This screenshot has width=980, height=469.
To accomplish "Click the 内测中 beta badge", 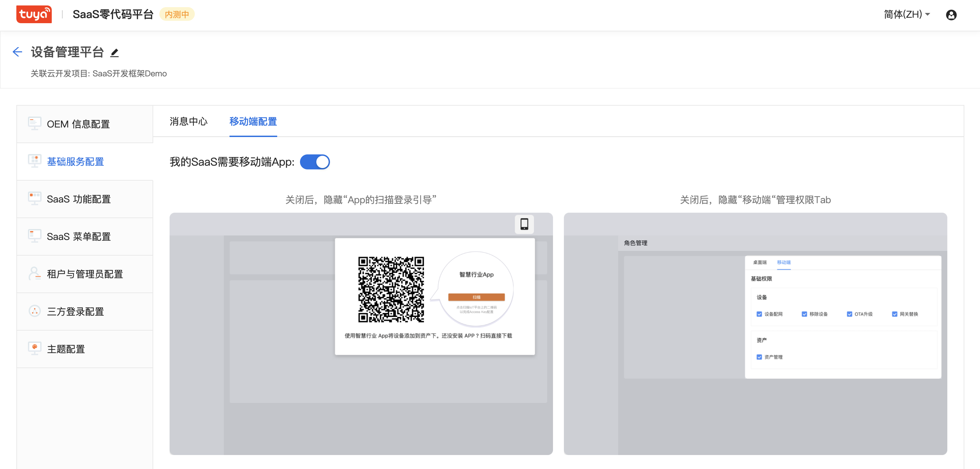I will click(177, 14).
